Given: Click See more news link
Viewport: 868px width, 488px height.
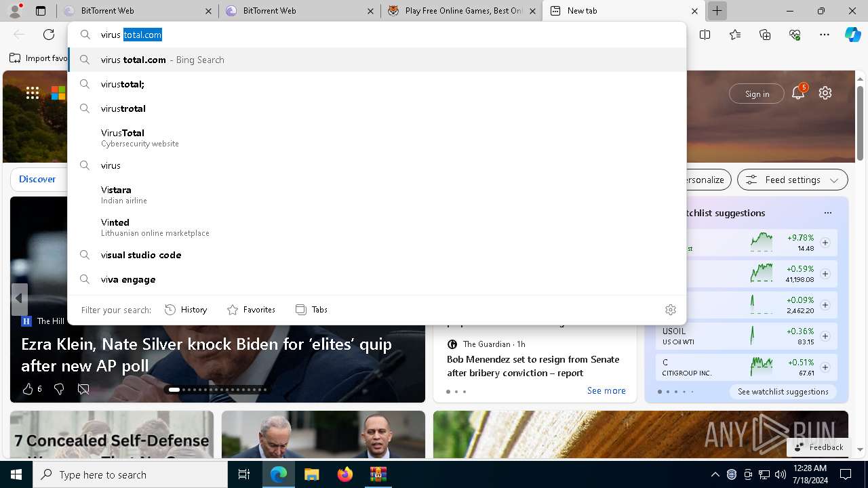Looking at the screenshot, I should tap(606, 390).
